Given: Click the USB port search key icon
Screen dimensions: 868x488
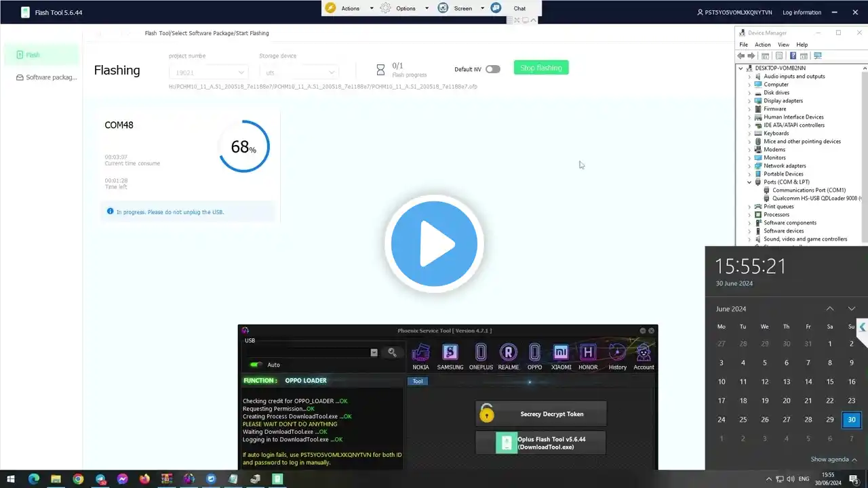Looking at the screenshot, I should click(392, 352).
